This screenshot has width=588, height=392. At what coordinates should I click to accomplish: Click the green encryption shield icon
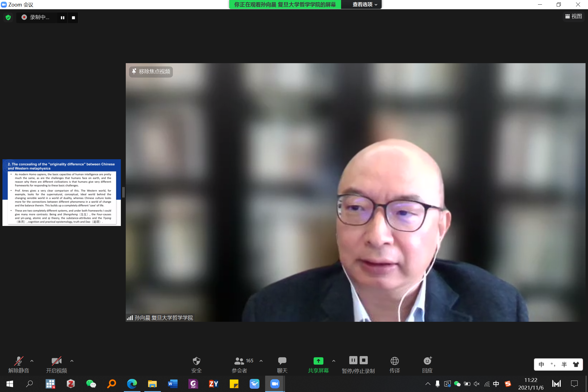coord(8,18)
